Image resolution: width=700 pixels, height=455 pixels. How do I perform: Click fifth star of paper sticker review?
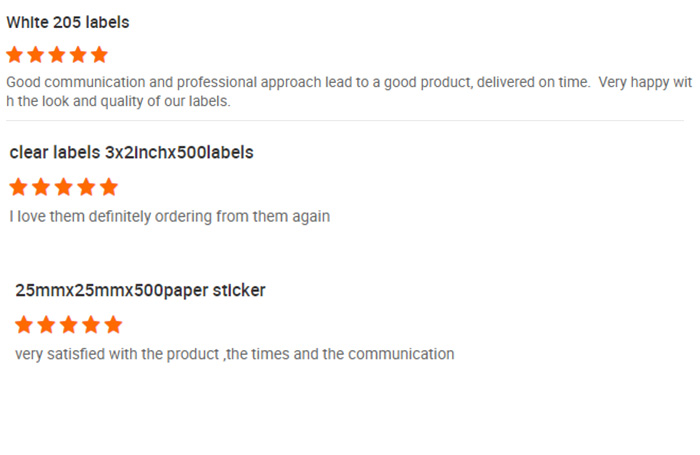[x=113, y=325]
